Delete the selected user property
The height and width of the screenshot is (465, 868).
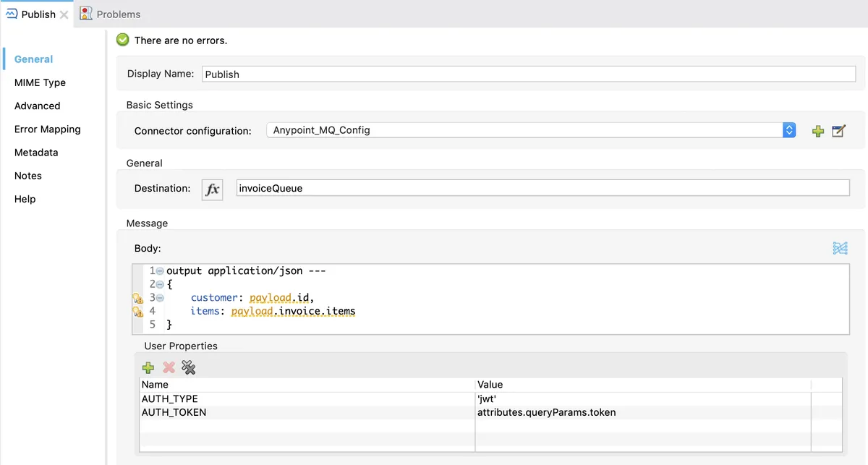(169, 367)
